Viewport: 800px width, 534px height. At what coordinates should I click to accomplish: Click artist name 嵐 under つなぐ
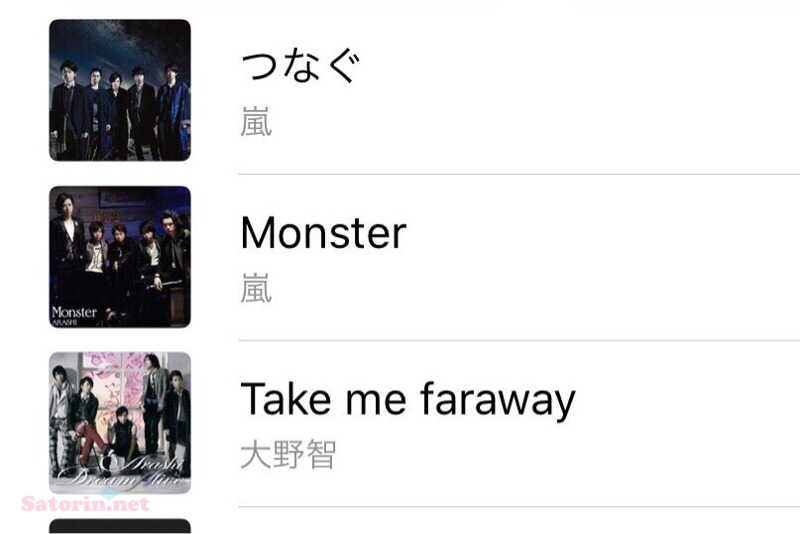[256, 121]
